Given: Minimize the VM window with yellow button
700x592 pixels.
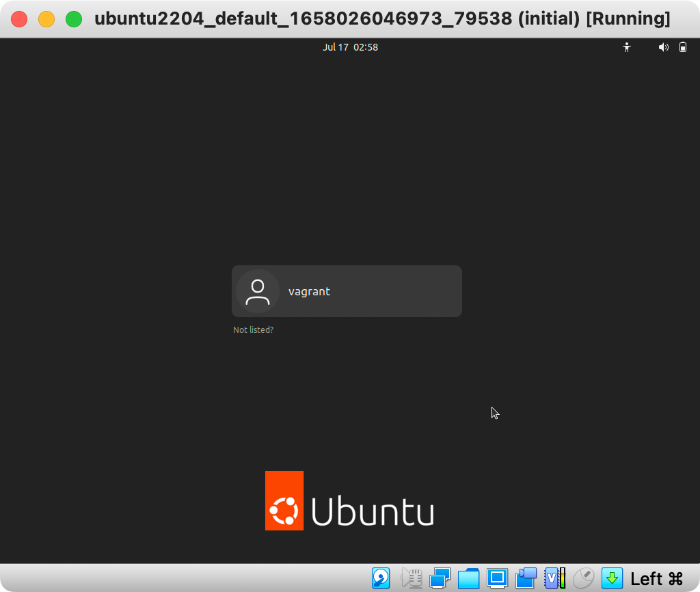Looking at the screenshot, I should click(x=46, y=19).
